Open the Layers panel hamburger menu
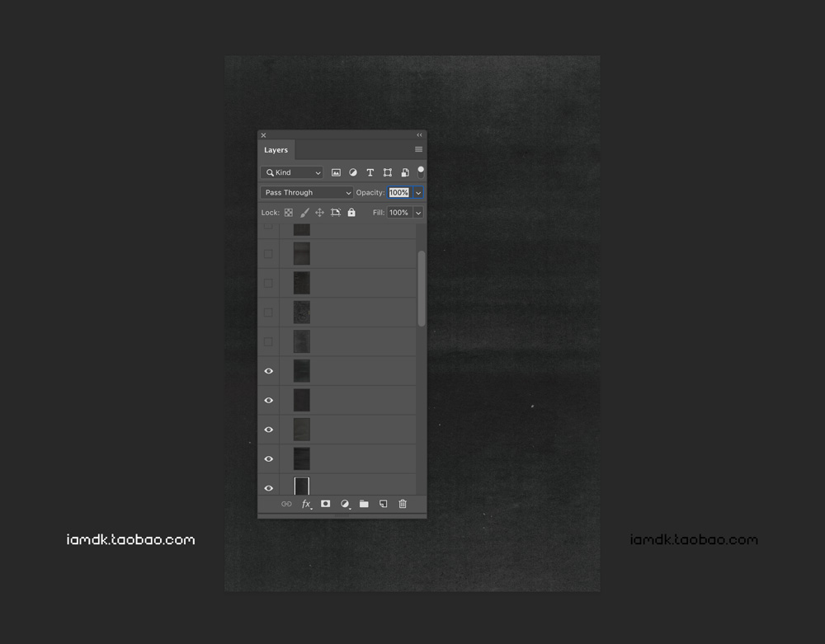Image resolution: width=825 pixels, height=644 pixels. point(419,149)
